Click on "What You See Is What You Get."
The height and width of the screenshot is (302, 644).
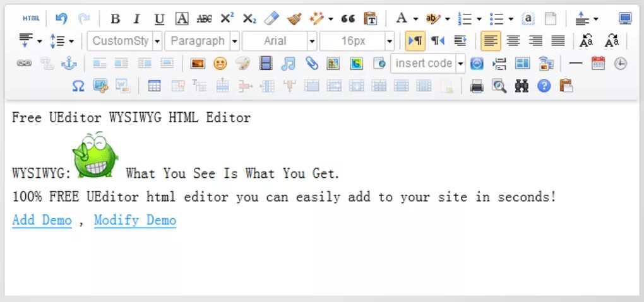(233, 173)
